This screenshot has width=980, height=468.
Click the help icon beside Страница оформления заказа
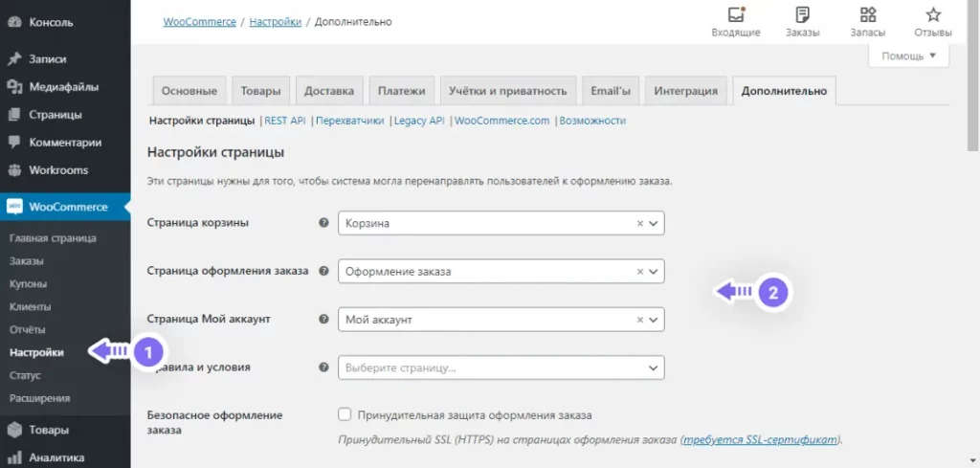click(x=323, y=271)
